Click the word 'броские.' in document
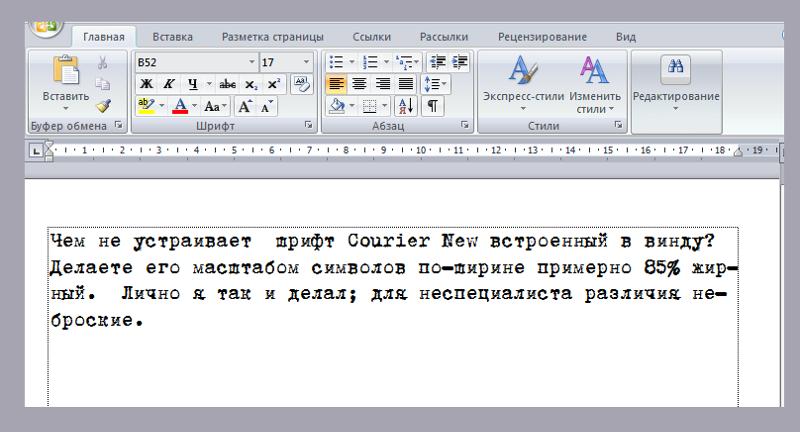Image resolution: width=800 pixels, height=432 pixels. [97, 320]
